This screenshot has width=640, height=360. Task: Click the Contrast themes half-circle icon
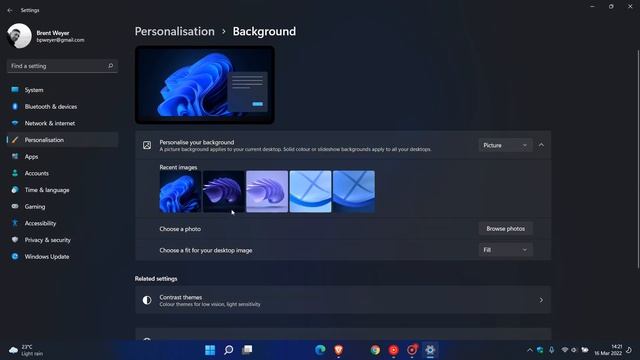pyautogui.click(x=147, y=300)
